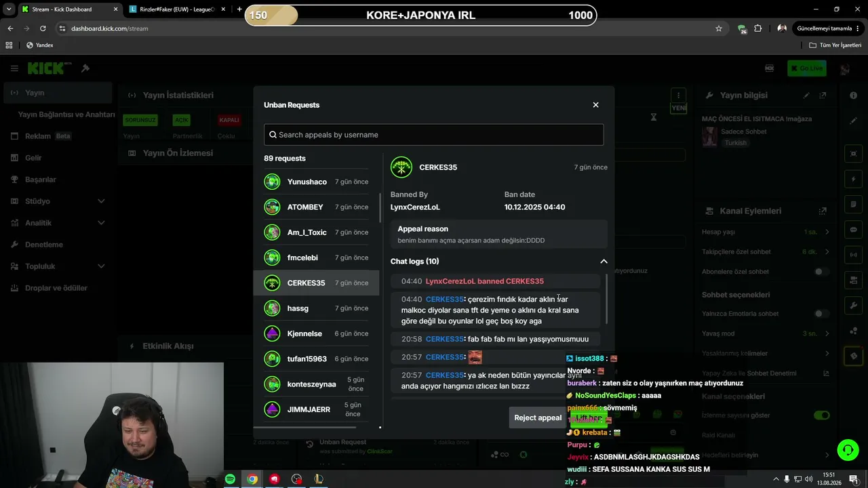The height and width of the screenshot is (488, 868).
Task: Expand the Yavaş mod setting arrow
Action: point(827,333)
